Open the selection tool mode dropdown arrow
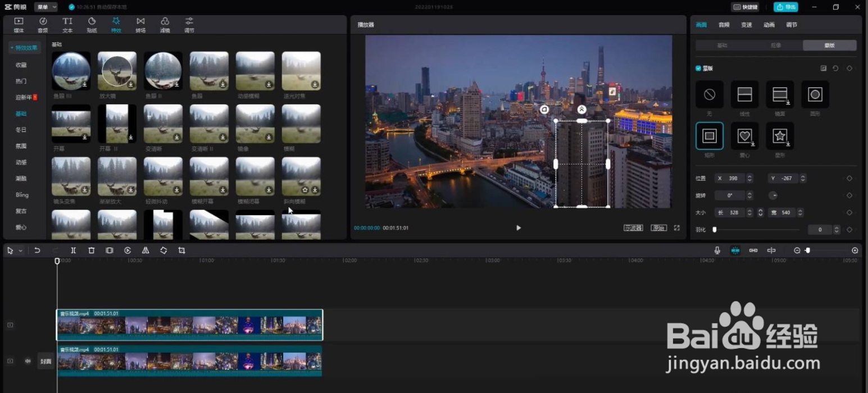Image resolution: width=868 pixels, height=393 pixels. [x=21, y=251]
